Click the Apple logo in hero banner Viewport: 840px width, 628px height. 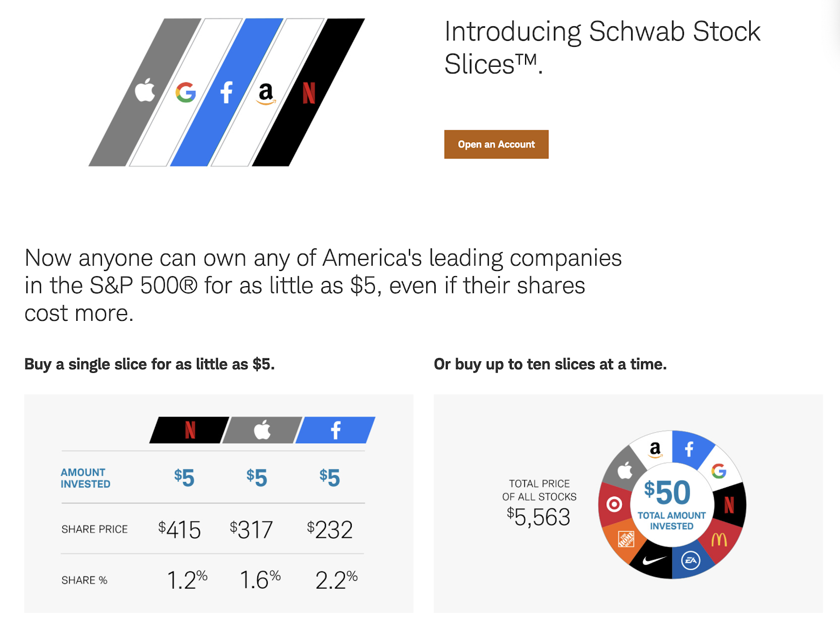[x=145, y=90]
